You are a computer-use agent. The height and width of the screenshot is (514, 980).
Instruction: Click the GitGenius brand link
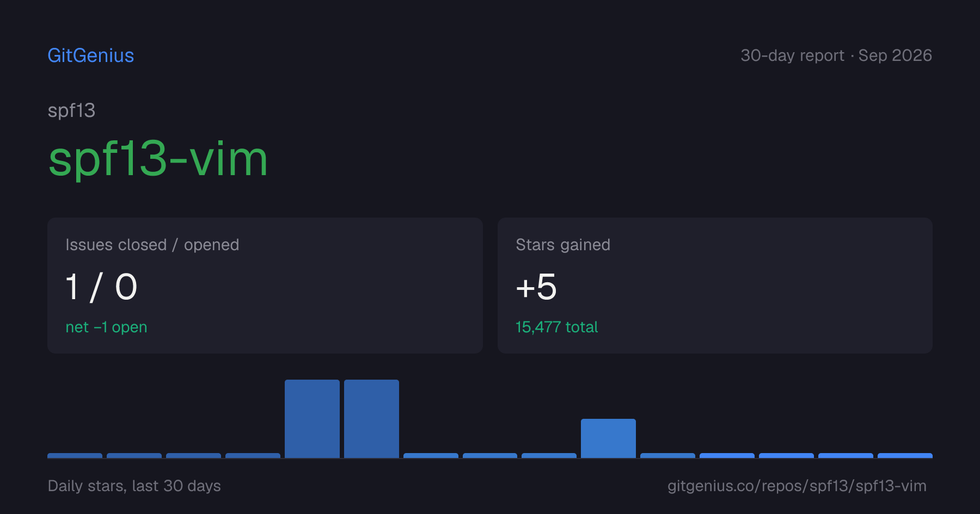(x=91, y=55)
